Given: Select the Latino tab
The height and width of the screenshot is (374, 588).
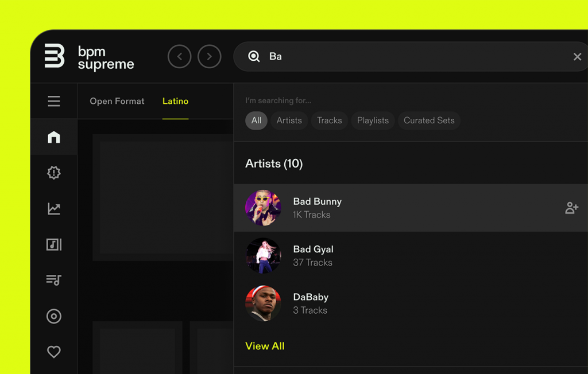Looking at the screenshot, I should tap(175, 101).
